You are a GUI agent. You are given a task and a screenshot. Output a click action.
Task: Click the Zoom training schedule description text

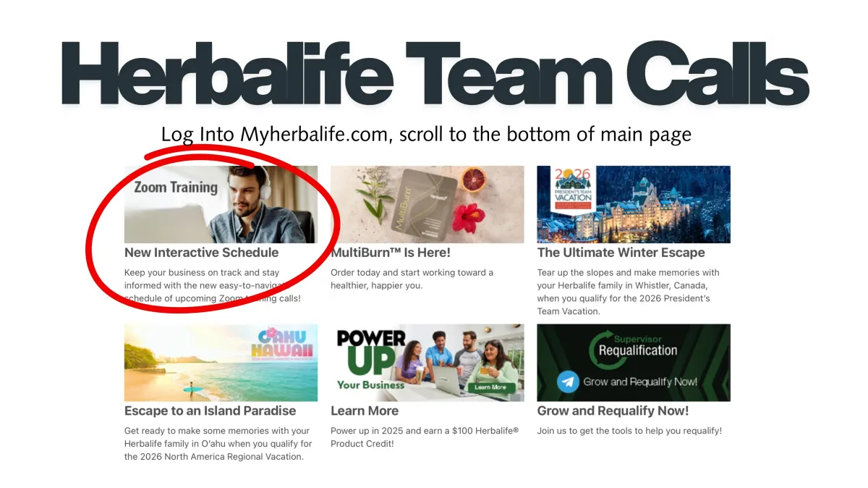pos(213,285)
